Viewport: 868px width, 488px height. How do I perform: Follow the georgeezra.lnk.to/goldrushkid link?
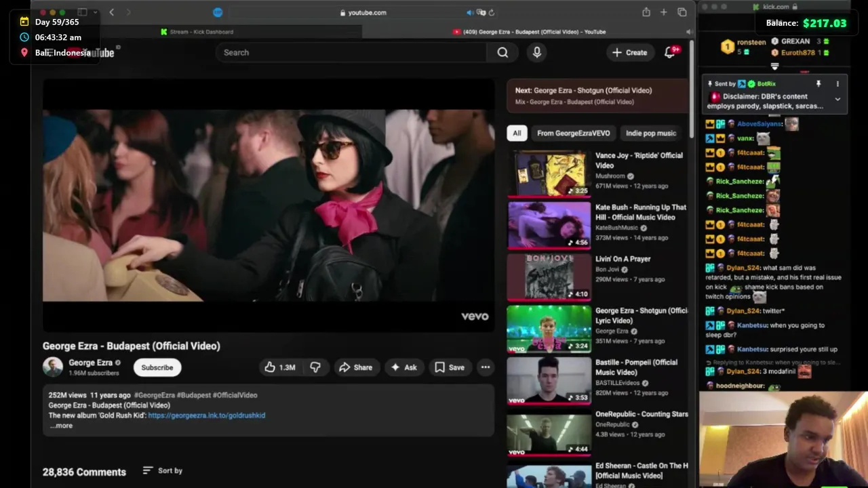207,415
